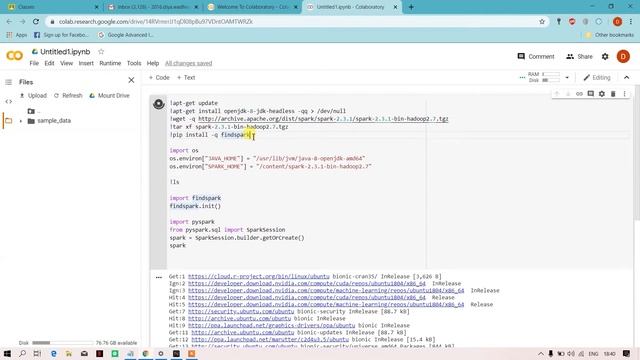Star the Untitled1.ipynb notebook
The width and height of the screenshot is (640, 360).
(101, 52)
